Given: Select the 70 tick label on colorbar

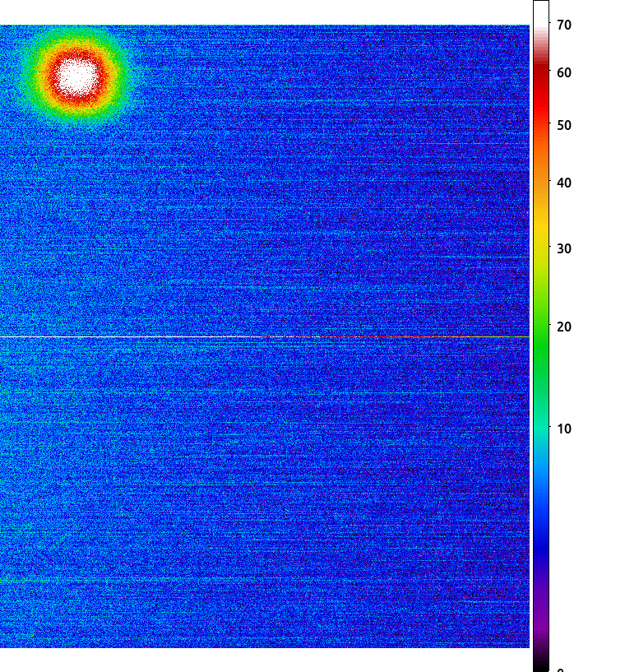Looking at the screenshot, I should [x=564, y=25].
